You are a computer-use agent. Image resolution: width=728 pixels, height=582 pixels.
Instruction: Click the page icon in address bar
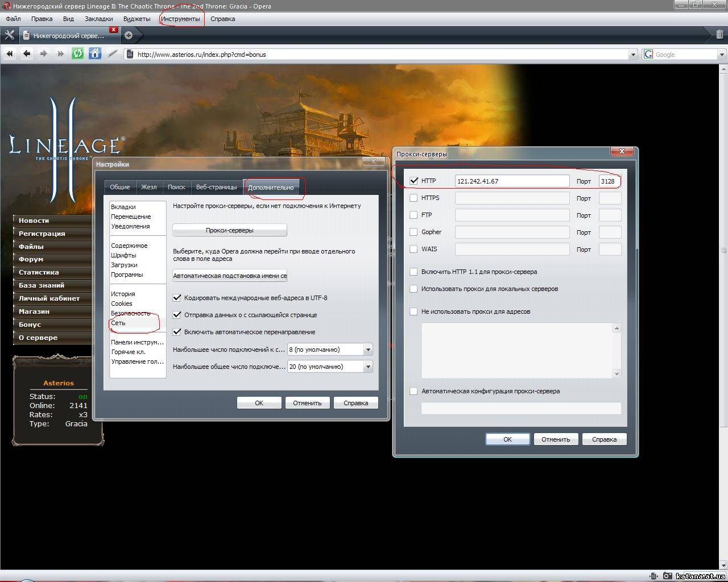tap(129, 55)
